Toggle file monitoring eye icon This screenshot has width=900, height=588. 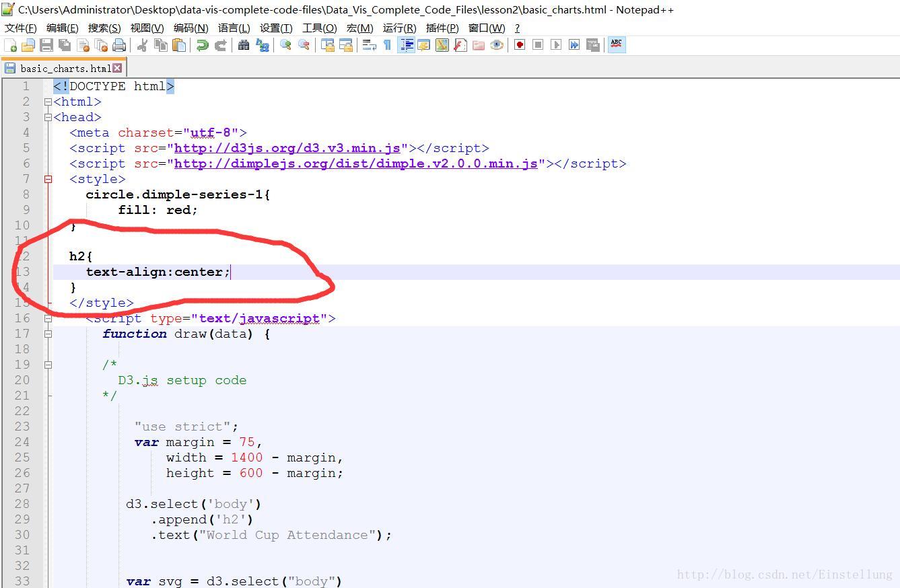point(497,45)
